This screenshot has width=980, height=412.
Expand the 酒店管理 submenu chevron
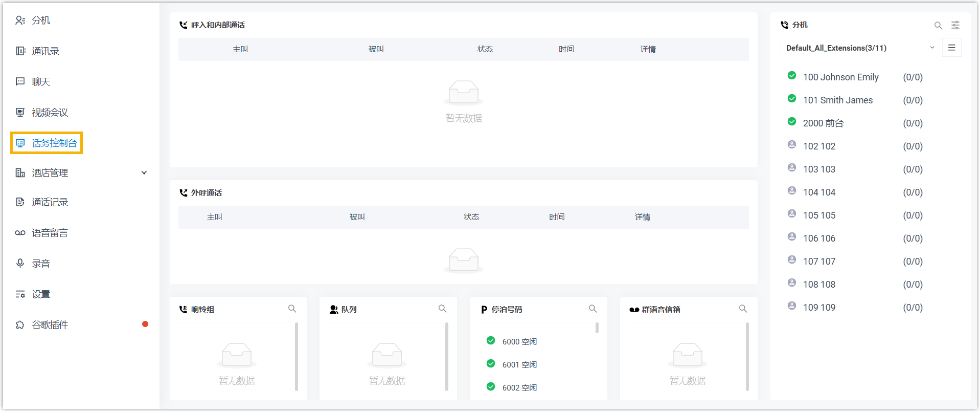click(144, 173)
